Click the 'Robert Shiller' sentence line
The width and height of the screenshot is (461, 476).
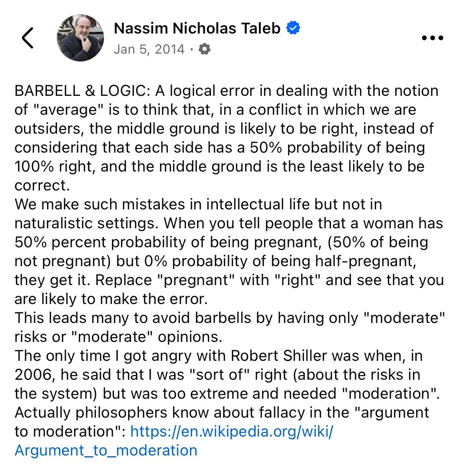pyautogui.click(x=219, y=356)
